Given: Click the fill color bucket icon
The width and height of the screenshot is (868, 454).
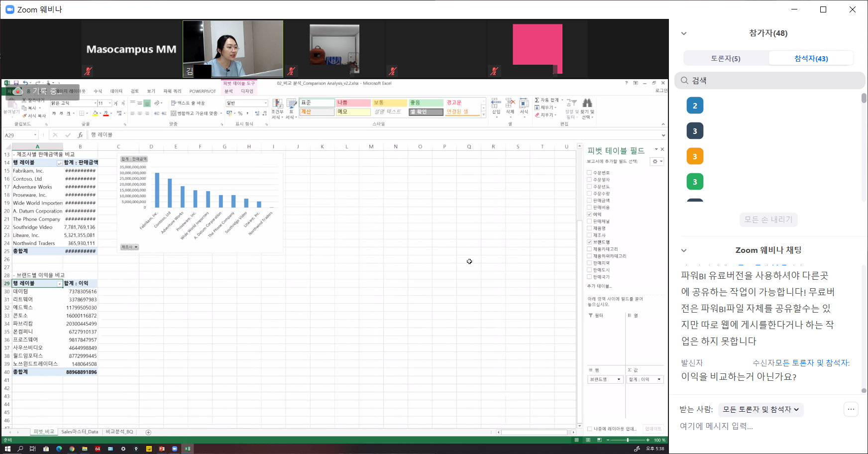Looking at the screenshot, I should point(95,113).
